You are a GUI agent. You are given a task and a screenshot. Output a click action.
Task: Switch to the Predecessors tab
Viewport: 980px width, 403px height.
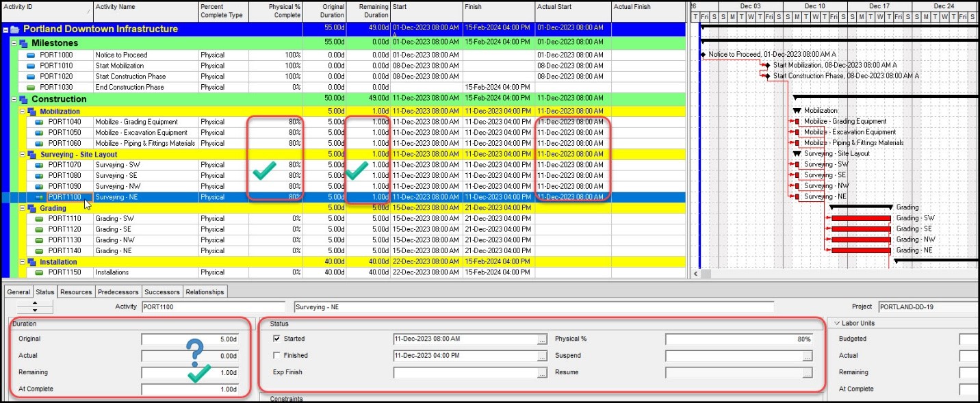pos(118,292)
